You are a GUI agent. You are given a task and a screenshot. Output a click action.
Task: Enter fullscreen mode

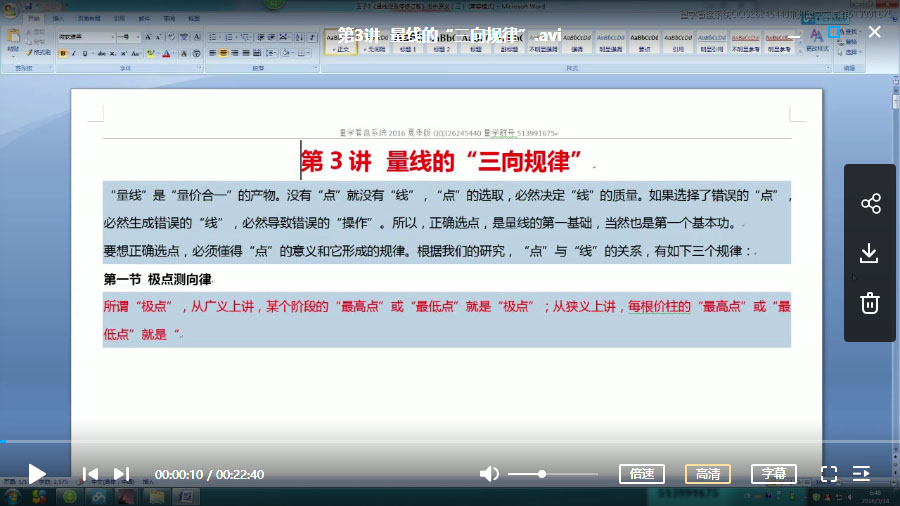(829, 474)
